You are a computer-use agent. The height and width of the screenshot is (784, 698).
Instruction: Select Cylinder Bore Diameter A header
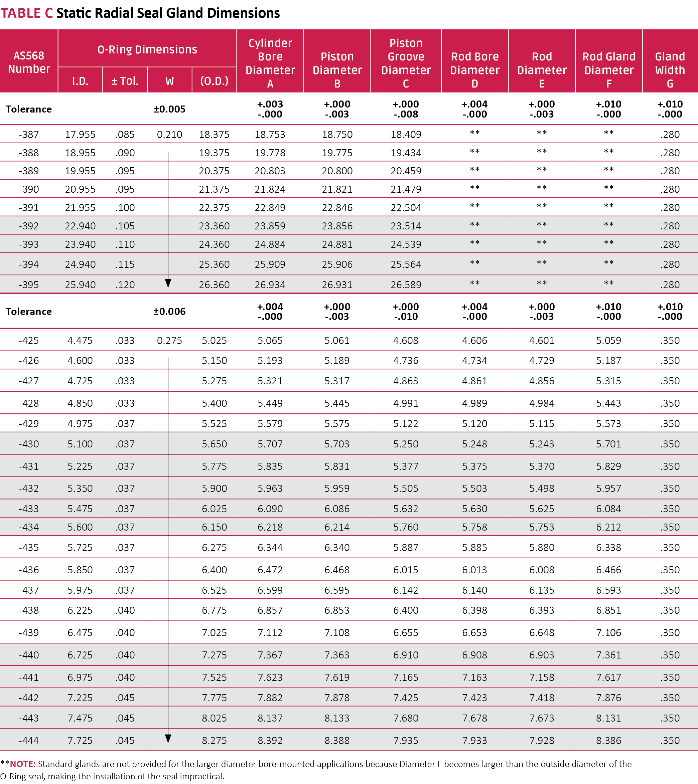[270, 63]
